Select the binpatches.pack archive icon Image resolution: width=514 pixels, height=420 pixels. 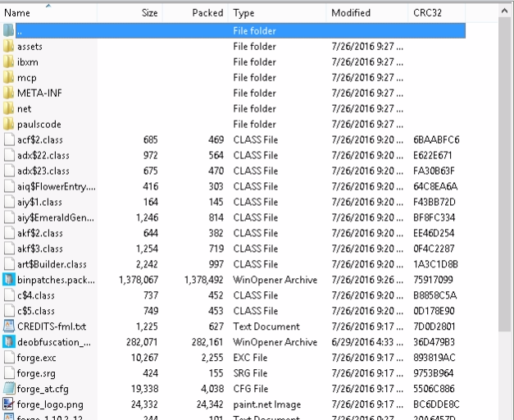[8, 281]
